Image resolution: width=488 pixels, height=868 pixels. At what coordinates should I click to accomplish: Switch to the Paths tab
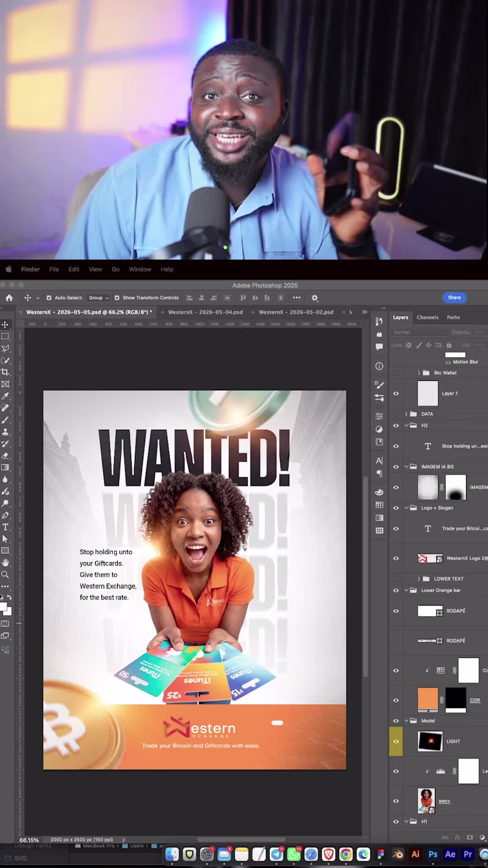pos(453,317)
